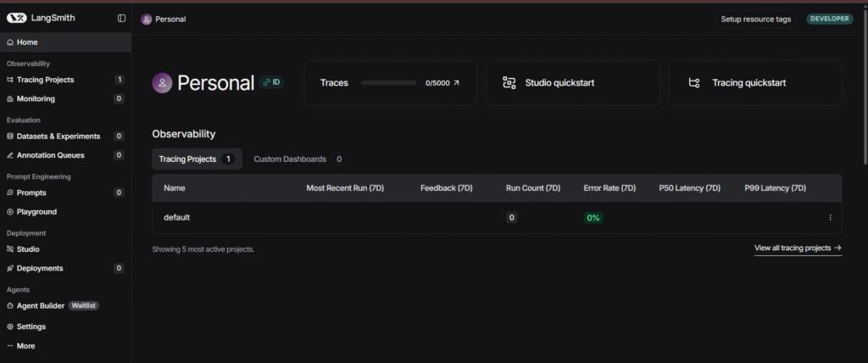The height and width of the screenshot is (363, 868).
Task: Collapse the sidebar using the panel icon
Action: point(121,18)
